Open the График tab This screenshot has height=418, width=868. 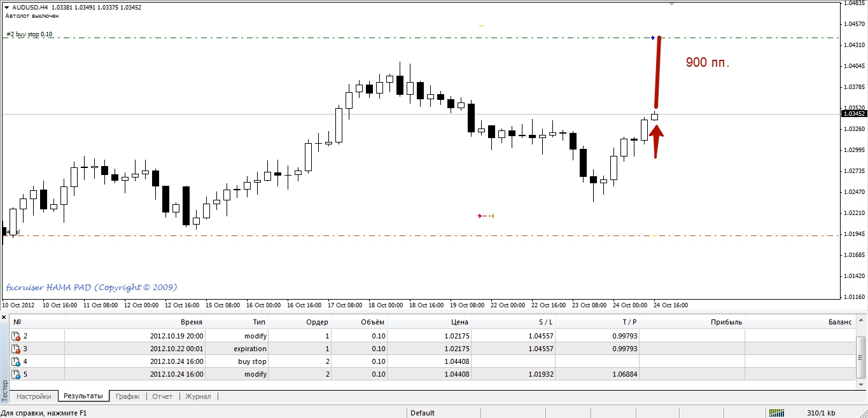128,396
